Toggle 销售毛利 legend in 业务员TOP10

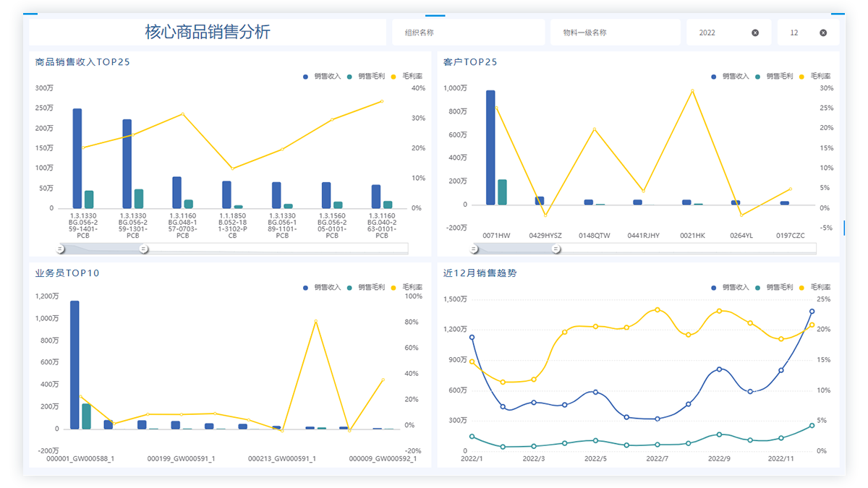[x=366, y=287]
